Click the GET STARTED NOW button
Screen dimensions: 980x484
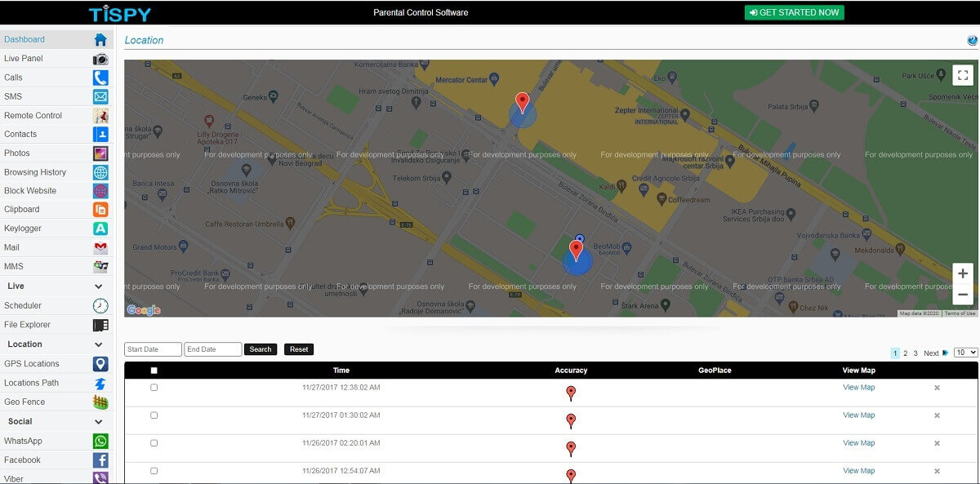pyautogui.click(x=793, y=12)
